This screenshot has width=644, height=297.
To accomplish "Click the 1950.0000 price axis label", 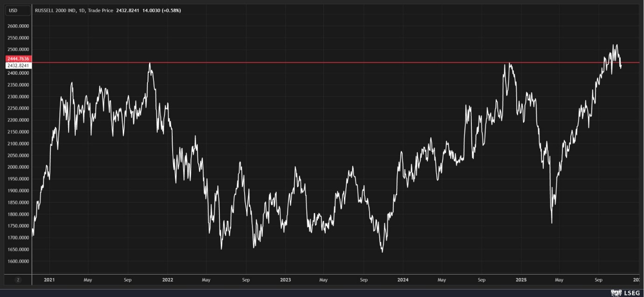I will pos(19,179).
